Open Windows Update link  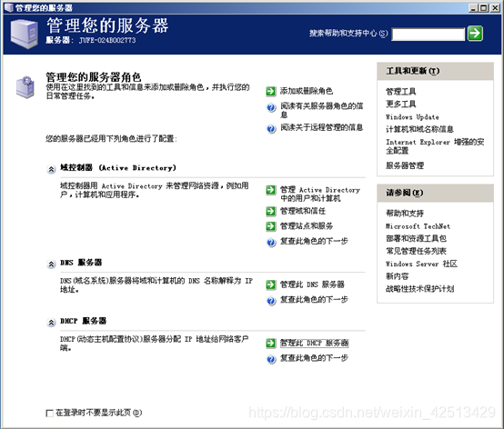(412, 117)
